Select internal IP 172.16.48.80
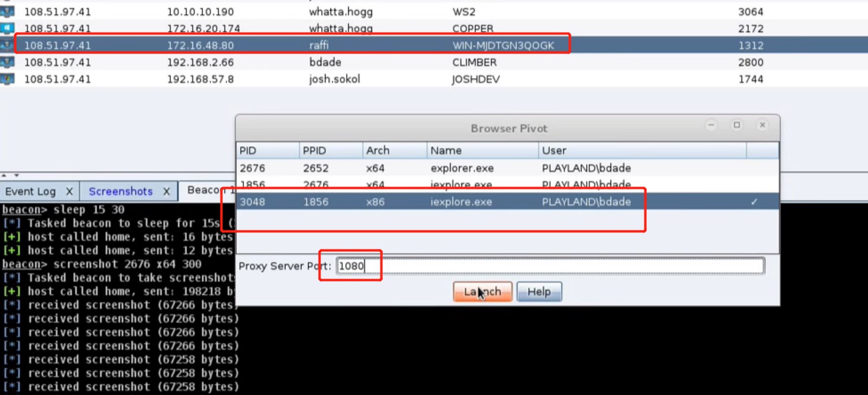This screenshot has width=868, height=395. point(200,45)
